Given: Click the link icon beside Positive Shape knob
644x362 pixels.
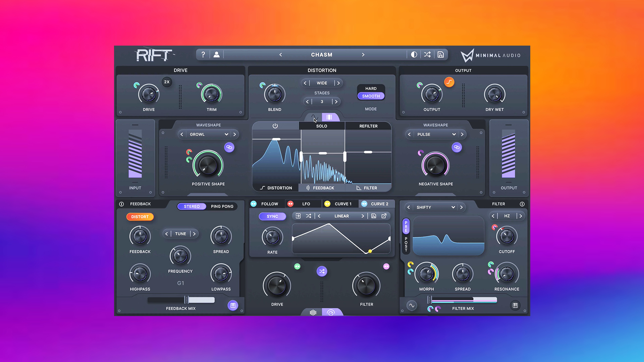Looking at the screenshot, I should pos(229,147).
